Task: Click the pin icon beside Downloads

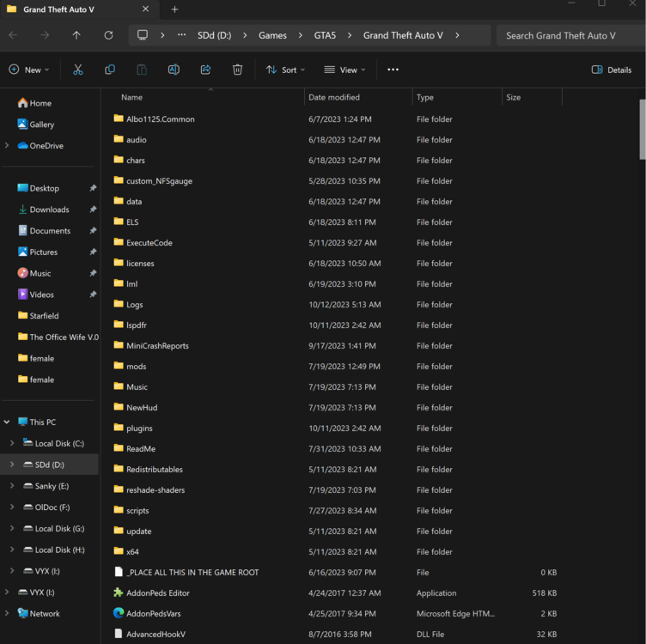Action: point(93,210)
